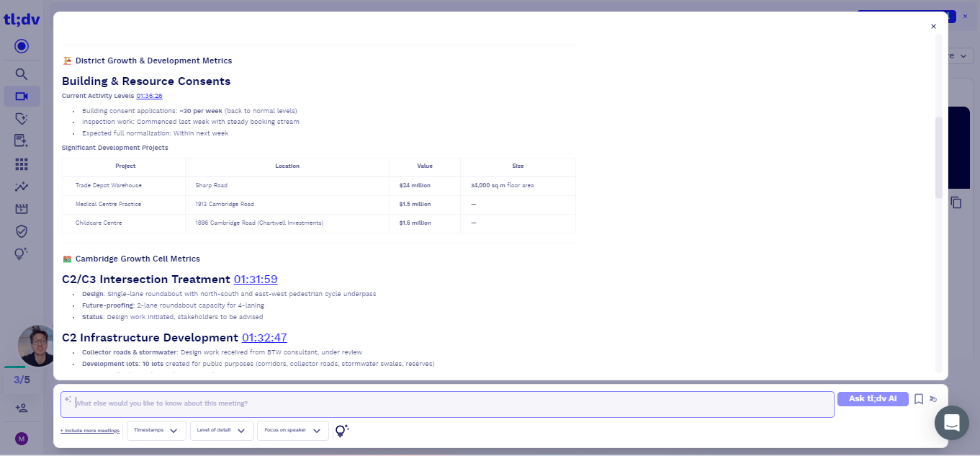Click the Medical Centre Practice cell
The width and height of the screenshot is (980, 456).
[124, 205]
